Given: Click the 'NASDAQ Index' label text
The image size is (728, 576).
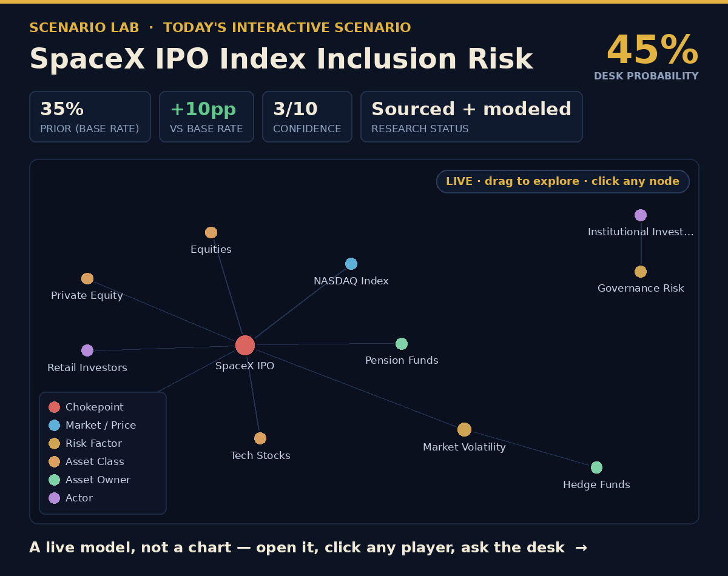Looking at the screenshot, I should tap(351, 281).
